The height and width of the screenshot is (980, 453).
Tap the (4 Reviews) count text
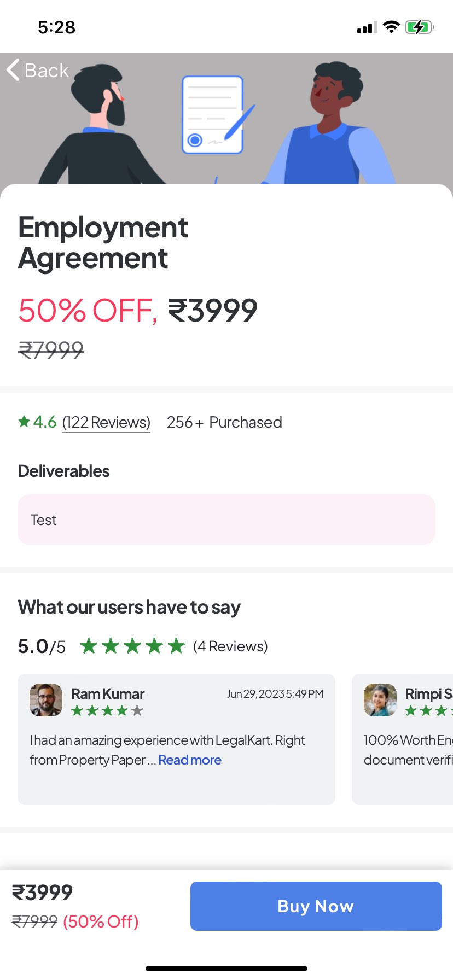230,646
